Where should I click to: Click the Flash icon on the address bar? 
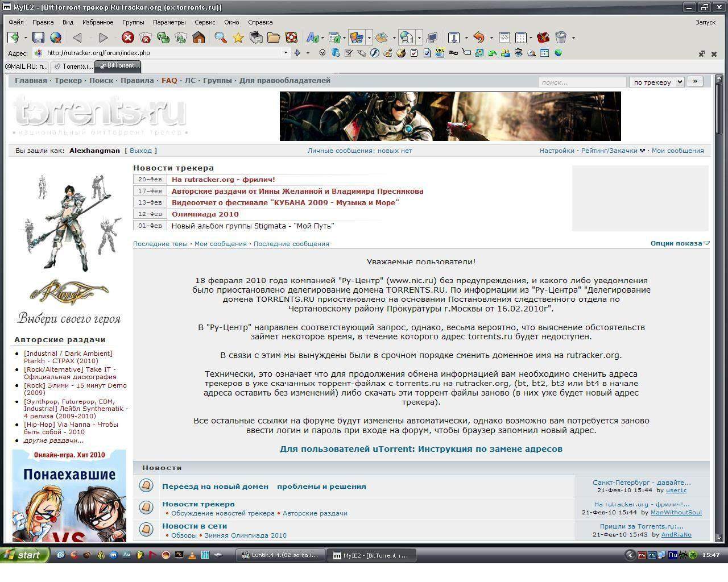[375, 53]
